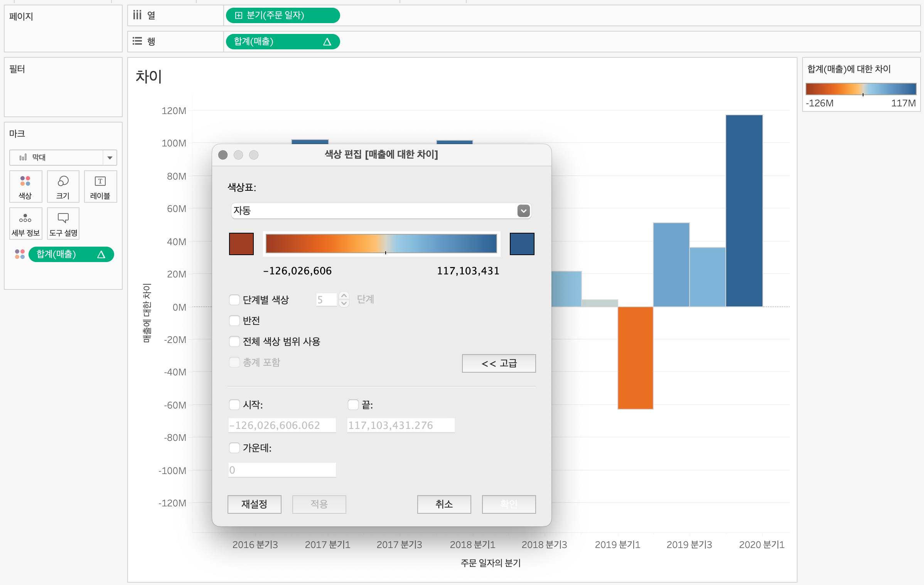
Task: Click the 취소 cancel button
Action: [x=444, y=504]
